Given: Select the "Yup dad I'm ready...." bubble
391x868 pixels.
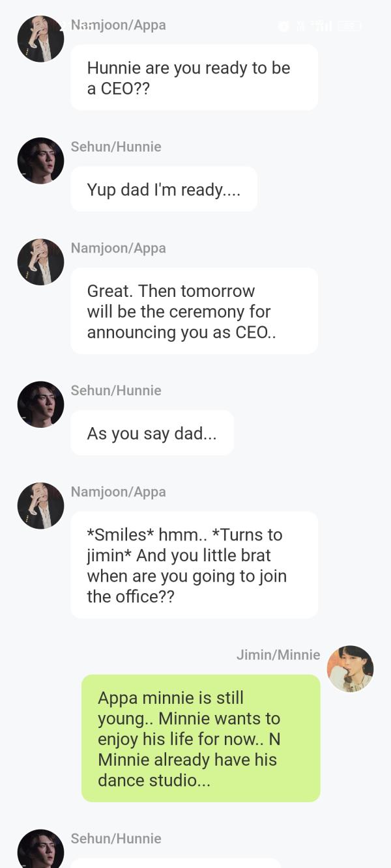Looking at the screenshot, I should click(x=164, y=189).
